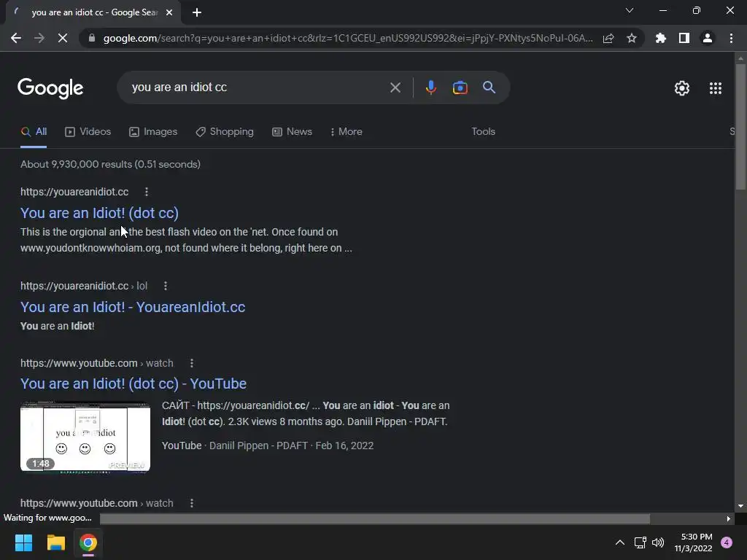Viewport: 747px width, 560px height.
Task: Switch to the Shopping tab
Action: coord(225,132)
